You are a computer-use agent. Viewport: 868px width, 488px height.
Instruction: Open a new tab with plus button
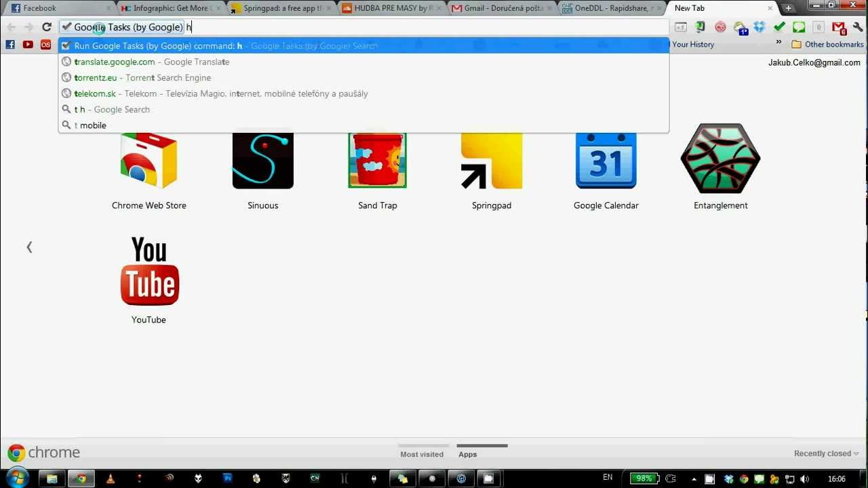(x=789, y=8)
